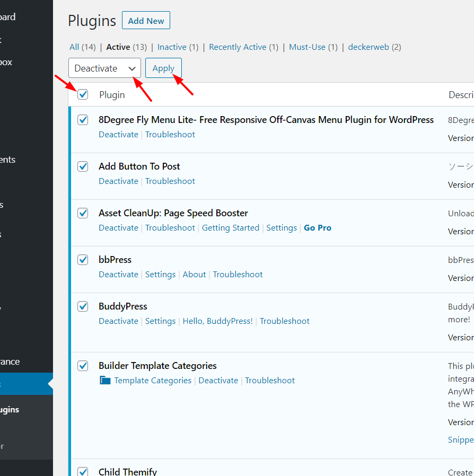The image size is (474, 476).
Task: Open the Must-Use (1) filter
Action: tap(313, 47)
